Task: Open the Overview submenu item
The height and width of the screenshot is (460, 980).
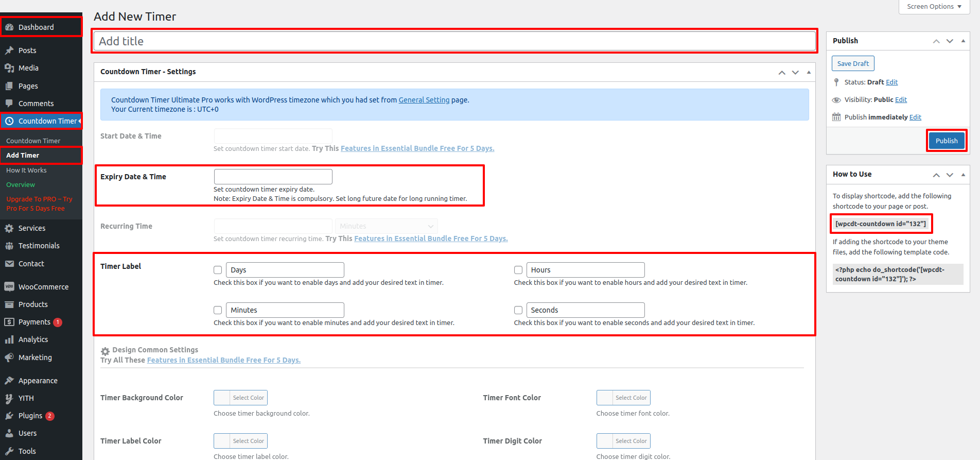Action: point(21,184)
